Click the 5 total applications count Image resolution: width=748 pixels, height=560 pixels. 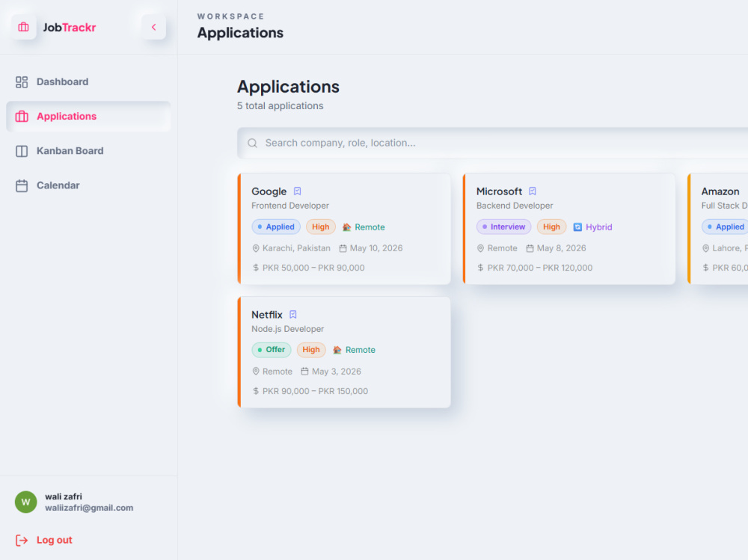pyautogui.click(x=280, y=106)
